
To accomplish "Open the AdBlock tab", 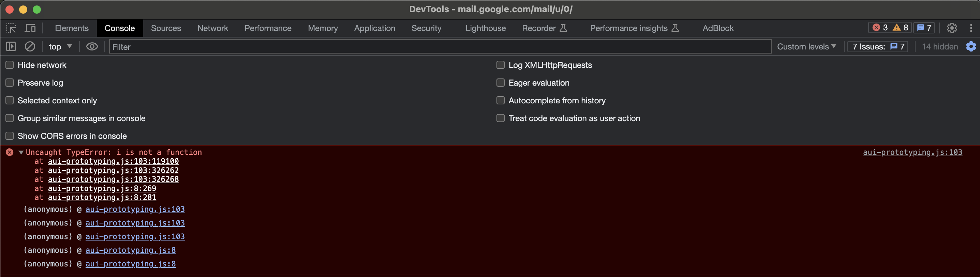I will pos(718,28).
